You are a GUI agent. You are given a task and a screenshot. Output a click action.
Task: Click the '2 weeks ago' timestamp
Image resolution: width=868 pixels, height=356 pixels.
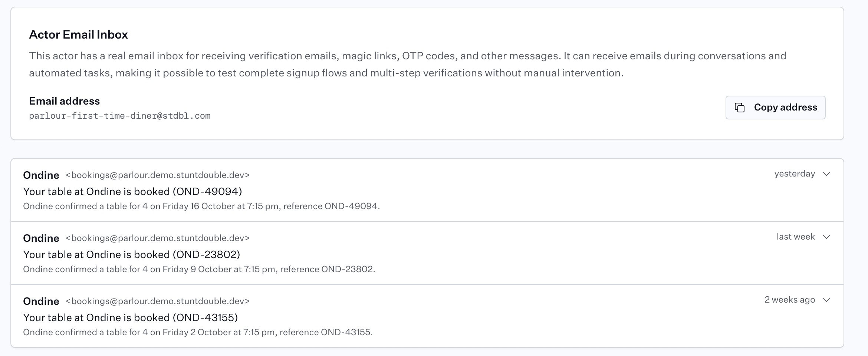790,300
